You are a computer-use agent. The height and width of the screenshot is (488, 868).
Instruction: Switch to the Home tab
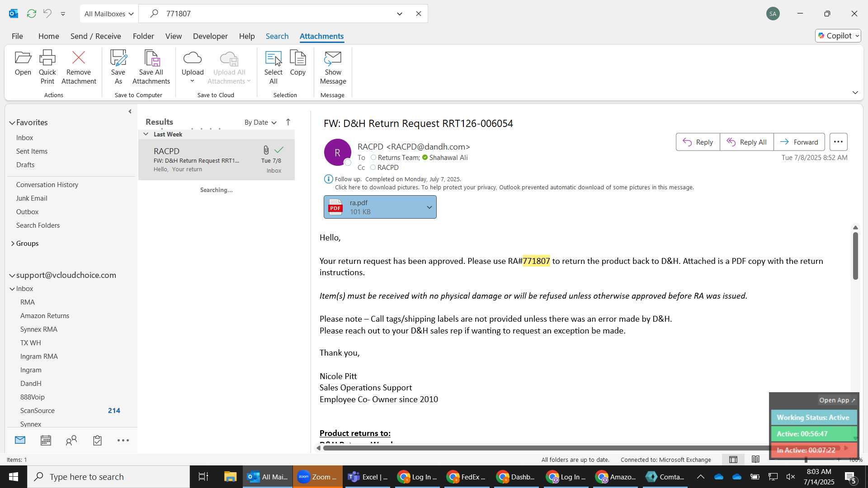[x=48, y=36]
